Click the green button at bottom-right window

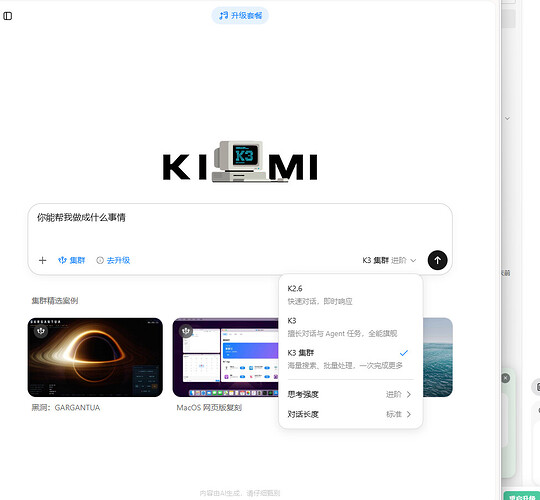[x=521, y=497]
